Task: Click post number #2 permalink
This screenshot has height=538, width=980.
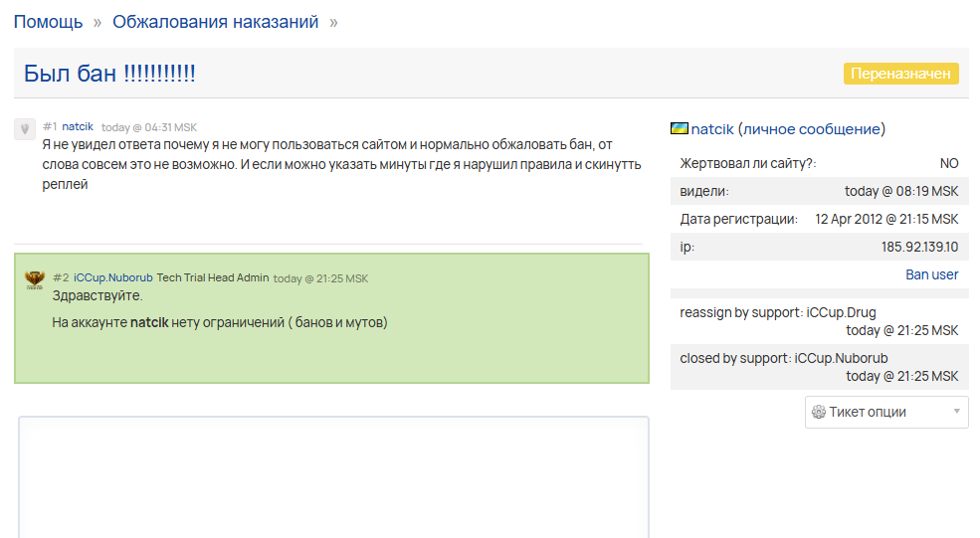Action: [x=61, y=277]
